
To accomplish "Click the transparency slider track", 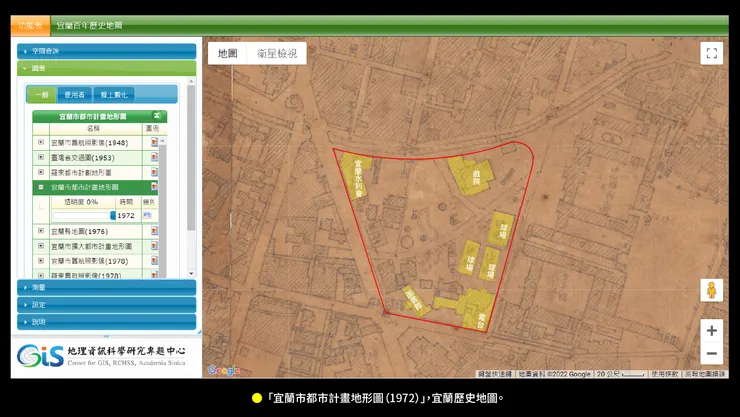I will [82, 216].
